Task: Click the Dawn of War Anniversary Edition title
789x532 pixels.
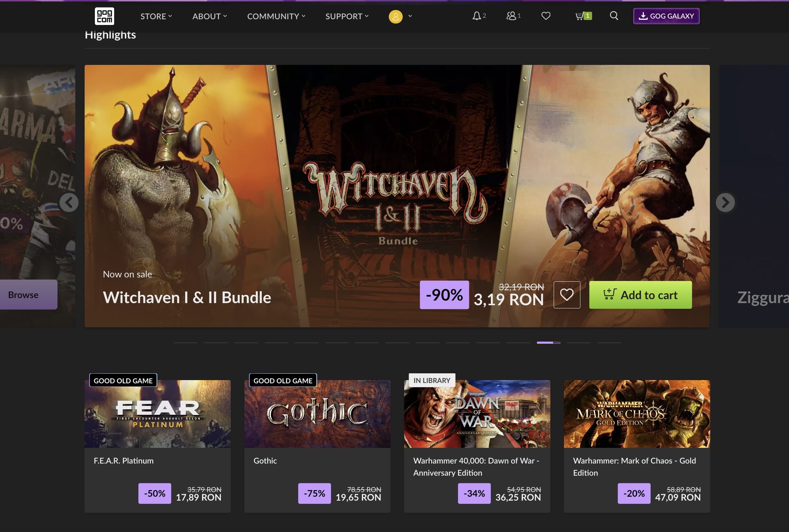Action: click(x=476, y=467)
